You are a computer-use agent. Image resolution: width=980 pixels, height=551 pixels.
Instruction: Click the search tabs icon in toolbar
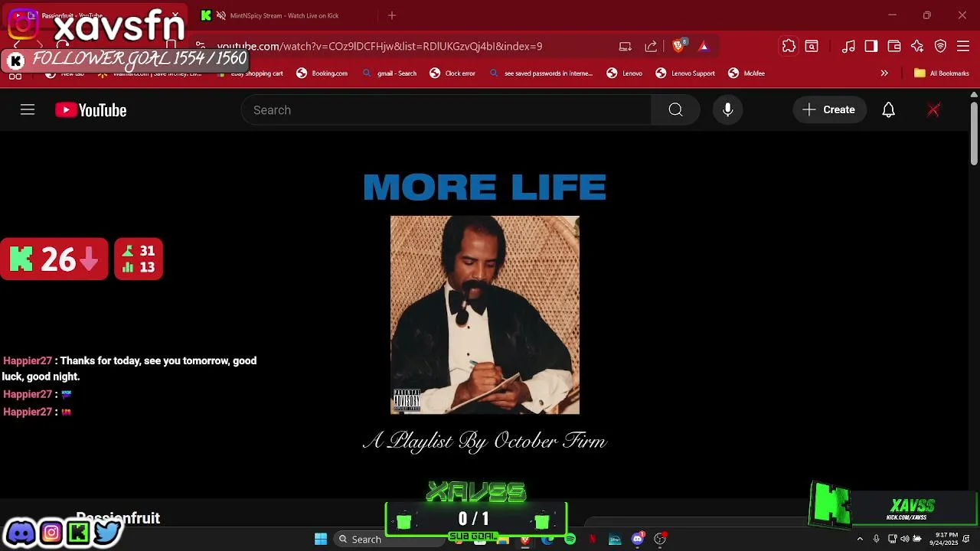pyautogui.click(x=812, y=46)
